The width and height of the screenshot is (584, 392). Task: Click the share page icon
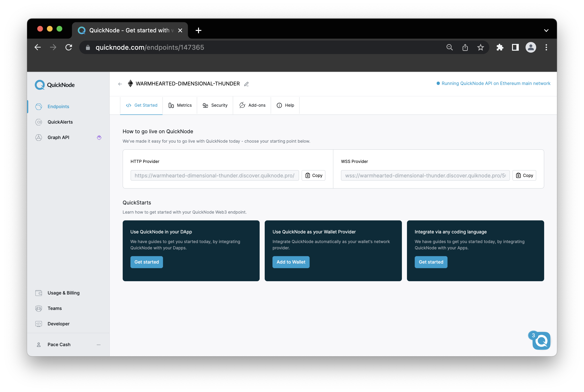(x=465, y=47)
